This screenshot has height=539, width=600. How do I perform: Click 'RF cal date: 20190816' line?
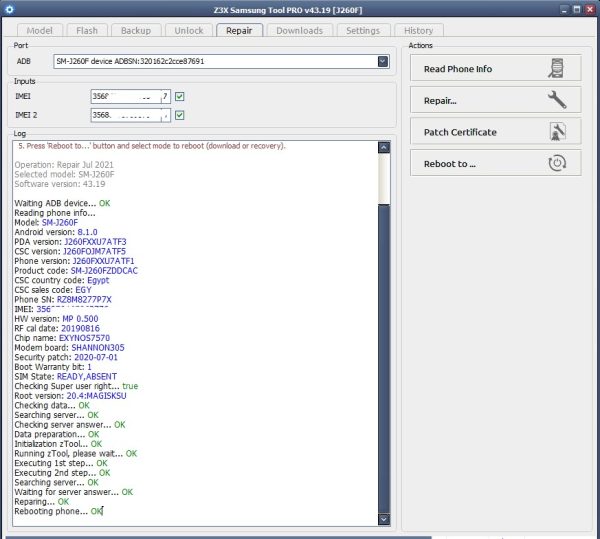pos(57,328)
